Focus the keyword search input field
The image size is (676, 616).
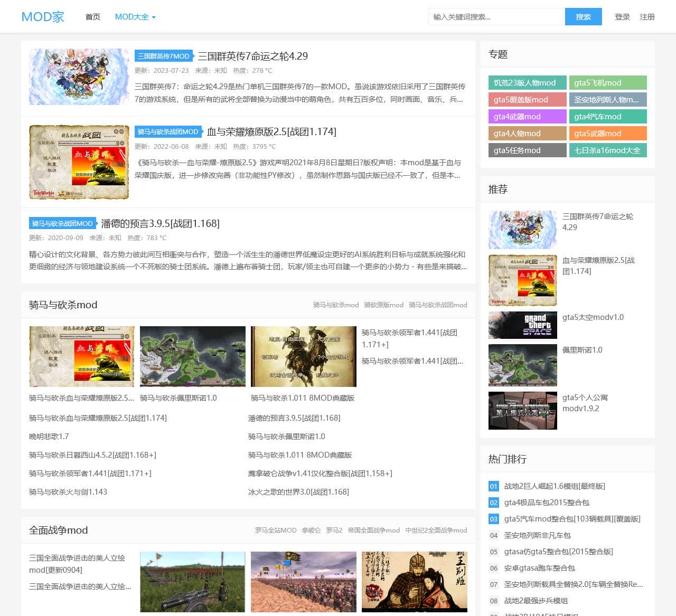click(496, 17)
